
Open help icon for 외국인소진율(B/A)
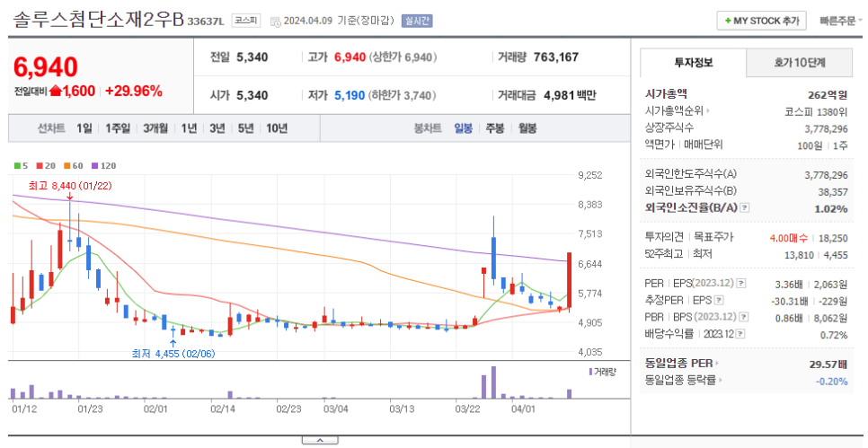coord(745,208)
